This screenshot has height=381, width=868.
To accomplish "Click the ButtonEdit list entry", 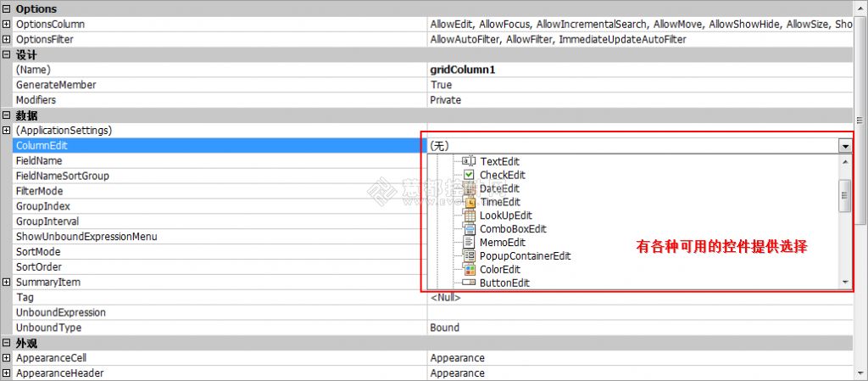I will [505, 283].
